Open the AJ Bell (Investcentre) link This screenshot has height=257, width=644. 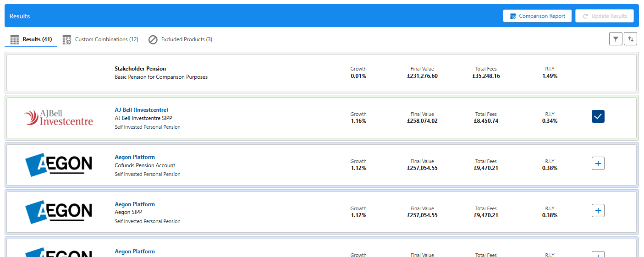tap(142, 110)
